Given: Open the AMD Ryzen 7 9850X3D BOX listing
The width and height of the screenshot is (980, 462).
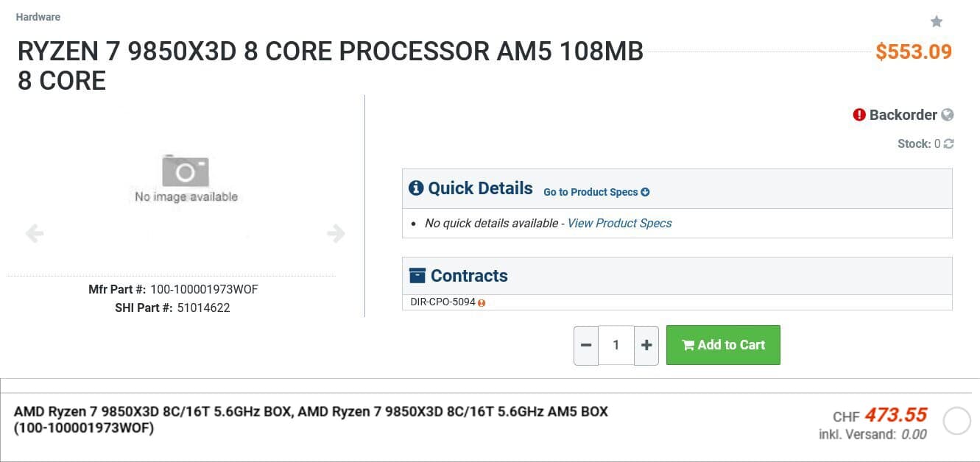Looking at the screenshot, I should pyautogui.click(x=311, y=419).
